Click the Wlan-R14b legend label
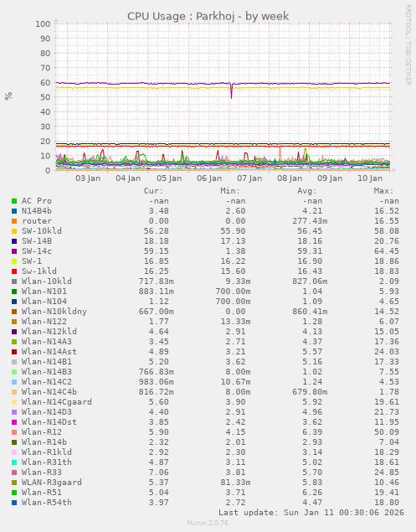This screenshot has width=416, height=532. (x=44, y=442)
